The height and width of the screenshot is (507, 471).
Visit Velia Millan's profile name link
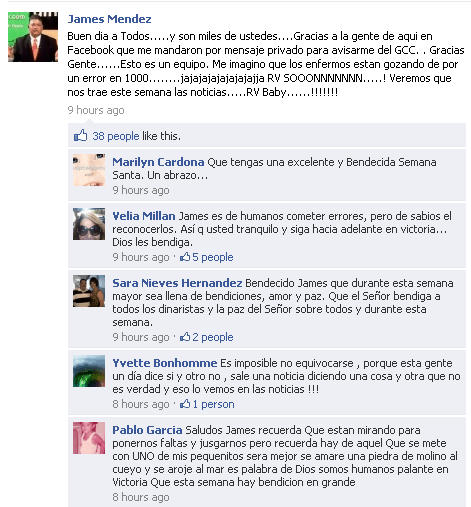[x=144, y=216]
